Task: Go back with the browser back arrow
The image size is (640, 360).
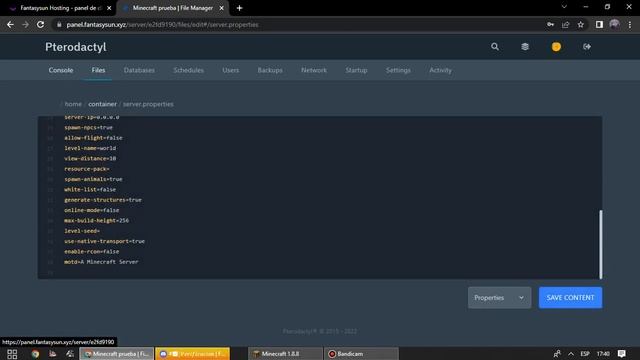Action: (x=10, y=24)
